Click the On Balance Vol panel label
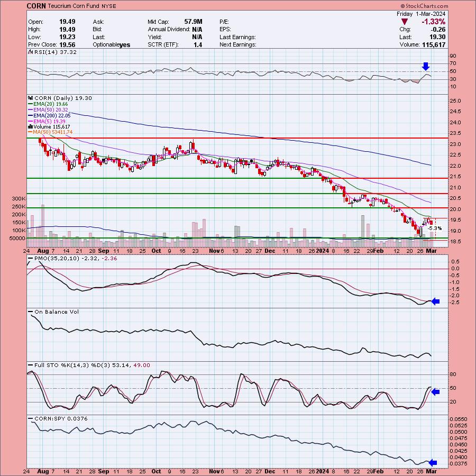476x476 pixels. point(57,312)
